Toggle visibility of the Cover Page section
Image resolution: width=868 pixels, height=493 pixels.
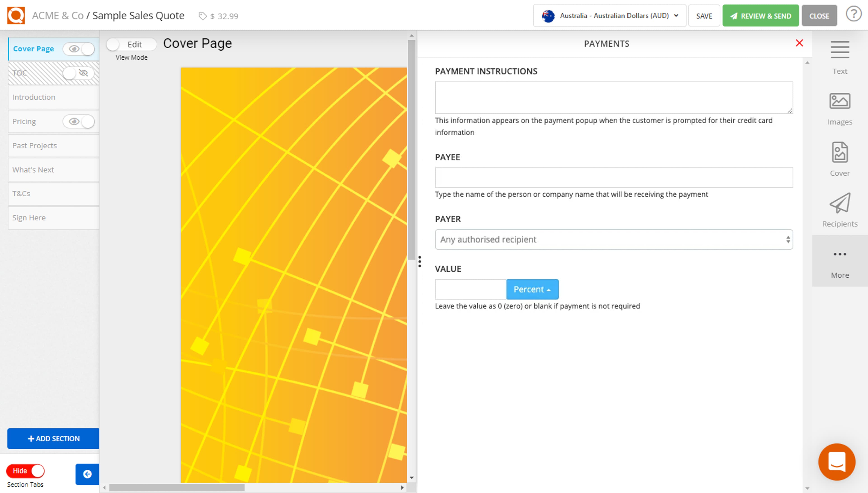[79, 49]
